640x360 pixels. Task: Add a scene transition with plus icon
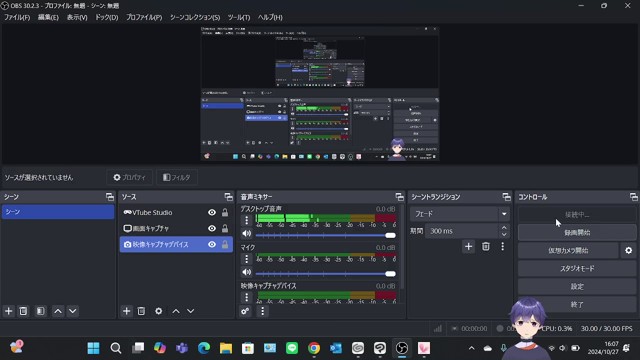click(469, 247)
